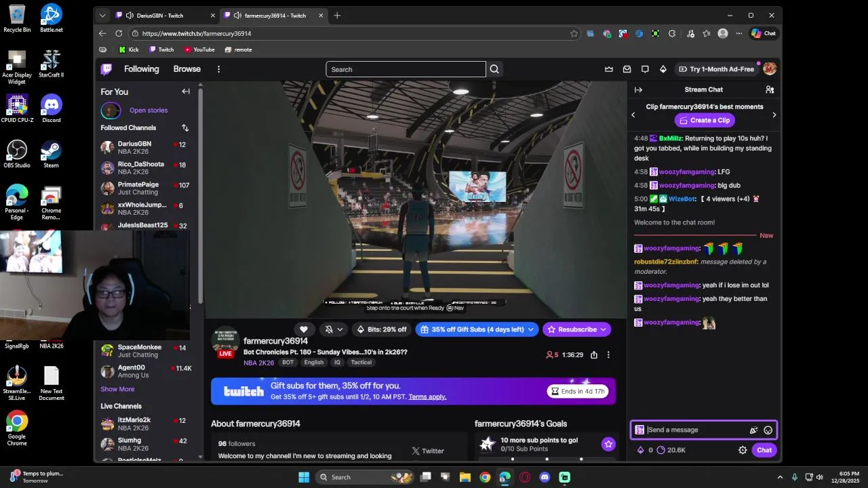Open chat settings gear
The width and height of the screenshot is (868, 488).
pyautogui.click(x=743, y=450)
